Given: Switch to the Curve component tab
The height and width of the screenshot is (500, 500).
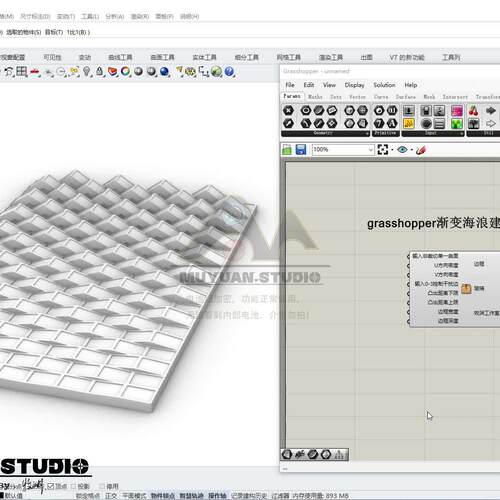Looking at the screenshot, I should tap(381, 97).
